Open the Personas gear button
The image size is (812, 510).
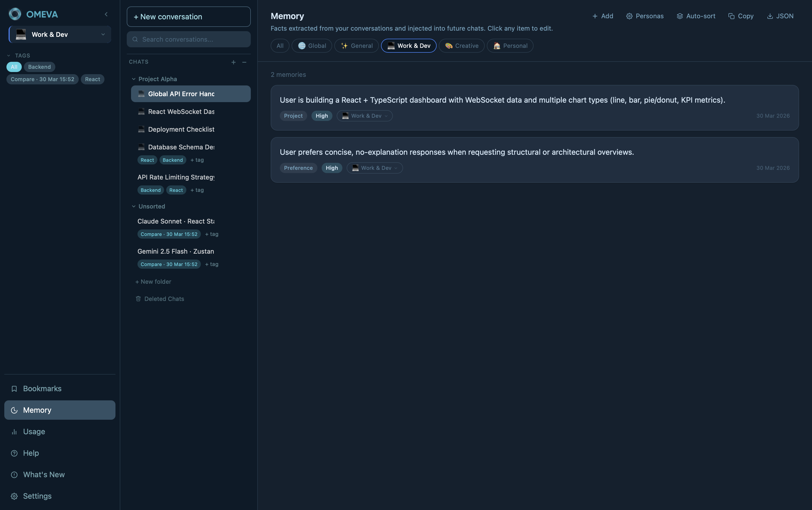pos(644,16)
